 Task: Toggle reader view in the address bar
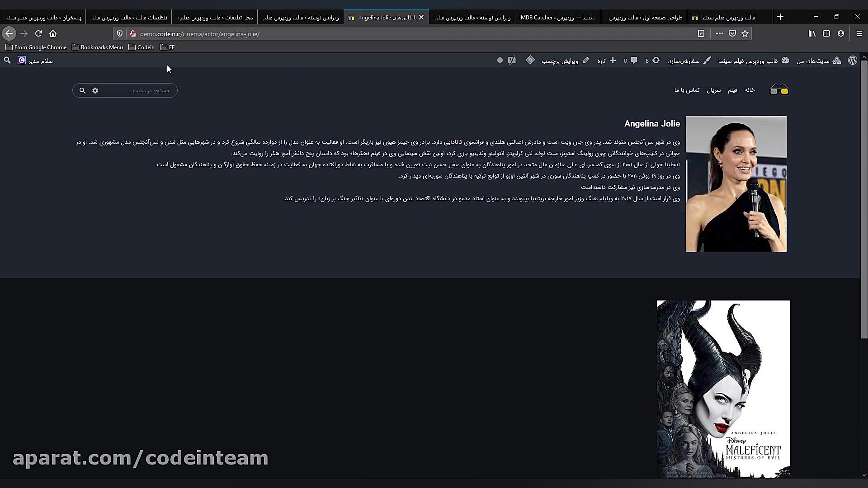(x=701, y=33)
